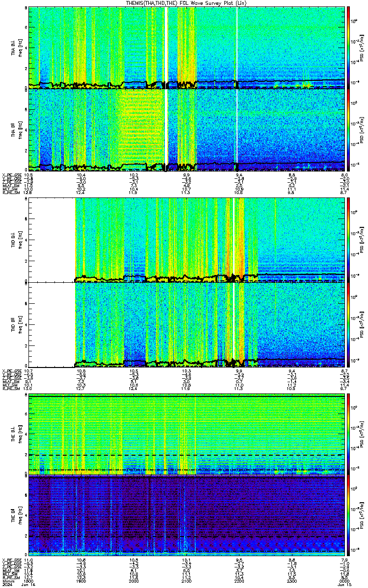Viewport: 368px width, 588px height.
Task: Click the PSD units label of THE B-parallel
Action: (363, 516)
